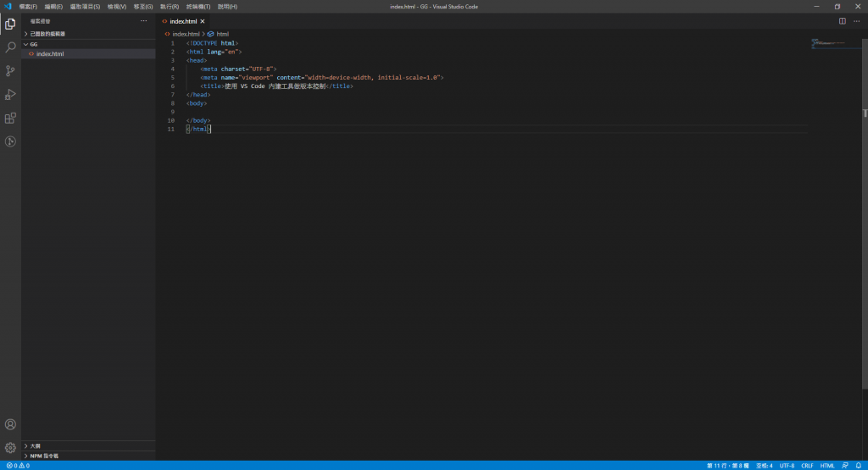Click line number 6 in gutter
Image resolution: width=868 pixels, height=470 pixels.
172,86
